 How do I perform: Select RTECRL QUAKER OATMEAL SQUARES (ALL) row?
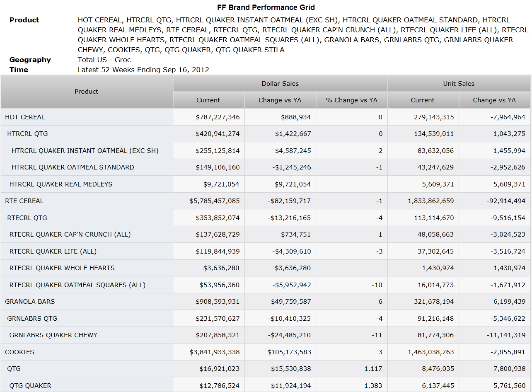pyautogui.click(x=87, y=285)
